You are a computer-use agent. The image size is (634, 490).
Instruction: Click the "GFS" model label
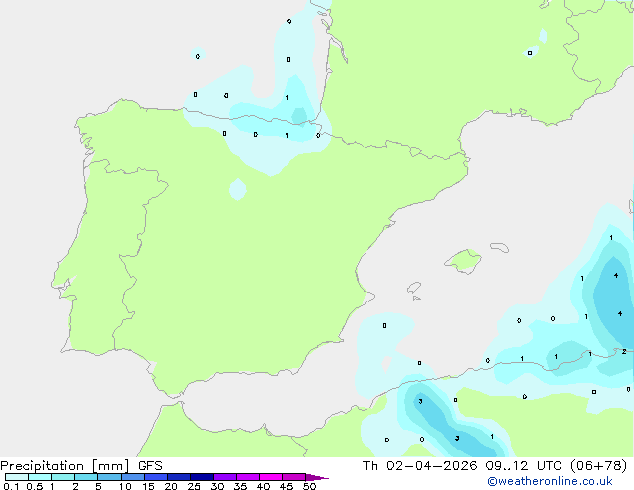[x=150, y=466]
